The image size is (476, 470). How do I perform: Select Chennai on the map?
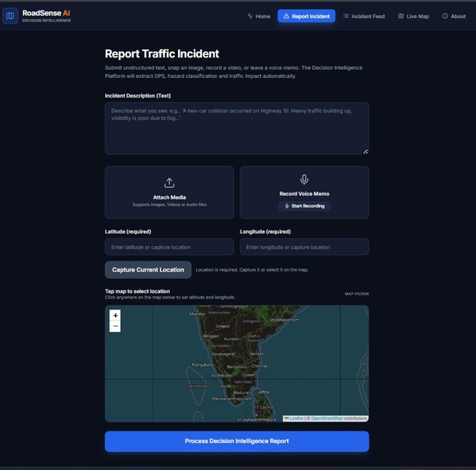click(259, 366)
